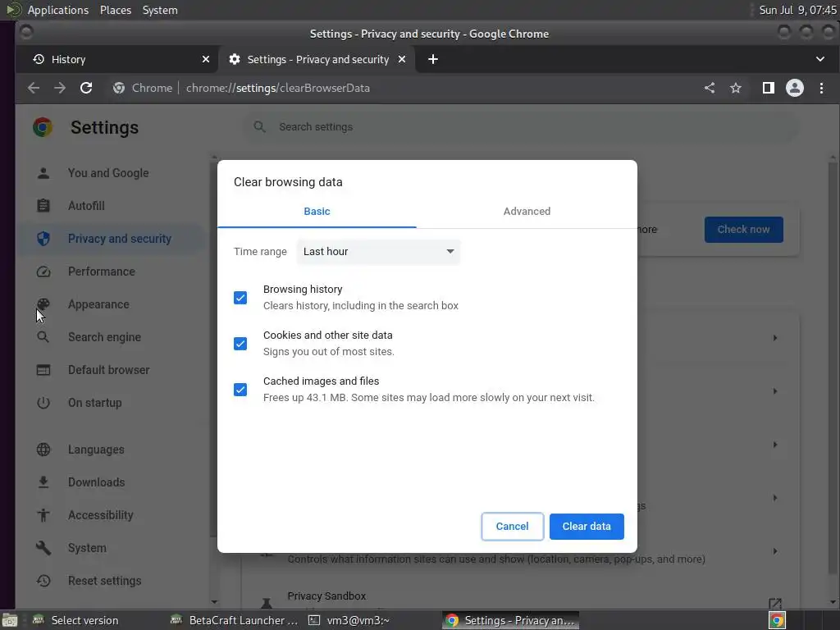Expand the fourth privacy row chevron
The width and height of the screenshot is (840, 630).
(774, 498)
